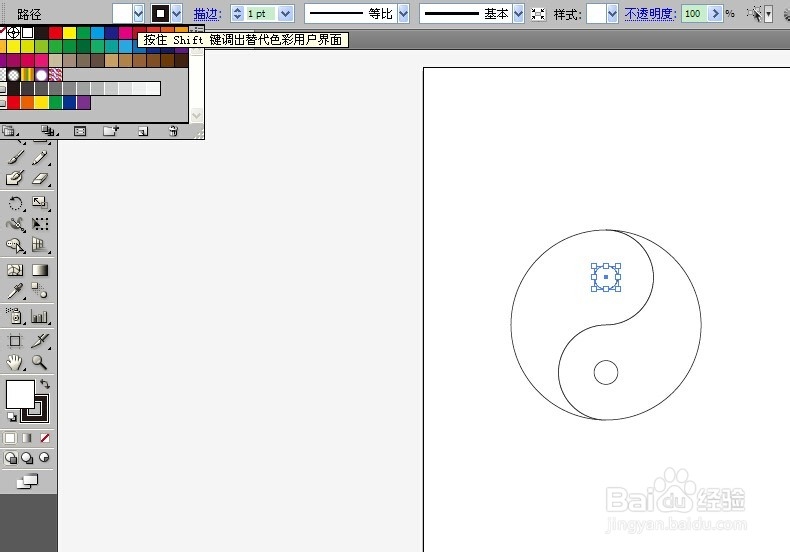Open the 描边 stroke panel link
This screenshot has width=790, height=552.
point(208,14)
